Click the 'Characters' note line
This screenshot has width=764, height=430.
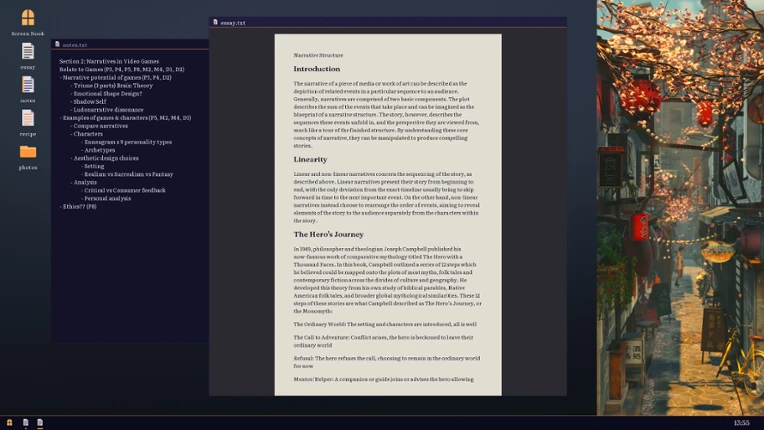pyautogui.click(x=86, y=134)
